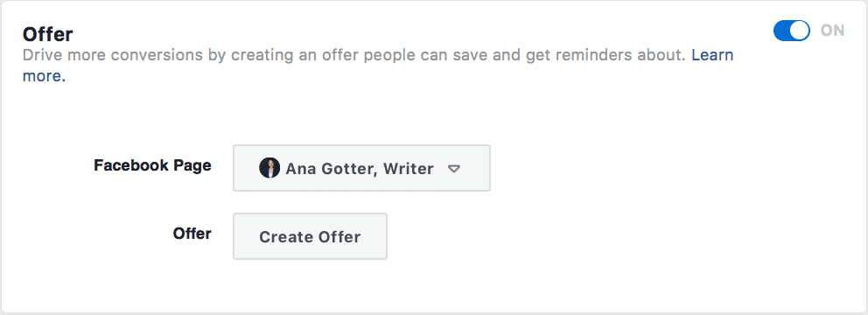The height and width of the screenshot is (315, 868).
Task: Open the Facebook Page dropdown
Action: point(361,168)
